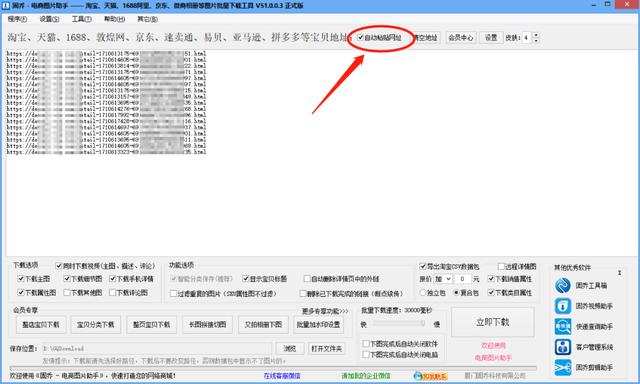
Task: Open the 设置(S) menu
Action: [x=49, y=19]
